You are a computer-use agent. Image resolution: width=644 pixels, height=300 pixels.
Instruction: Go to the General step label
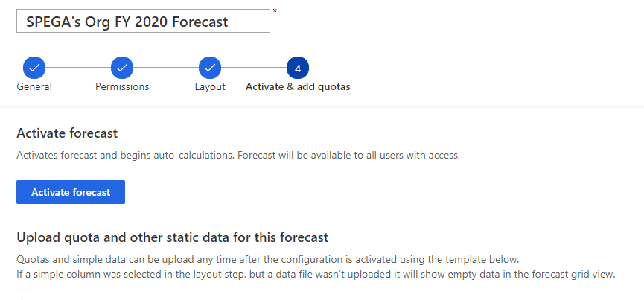coord(34,86)
